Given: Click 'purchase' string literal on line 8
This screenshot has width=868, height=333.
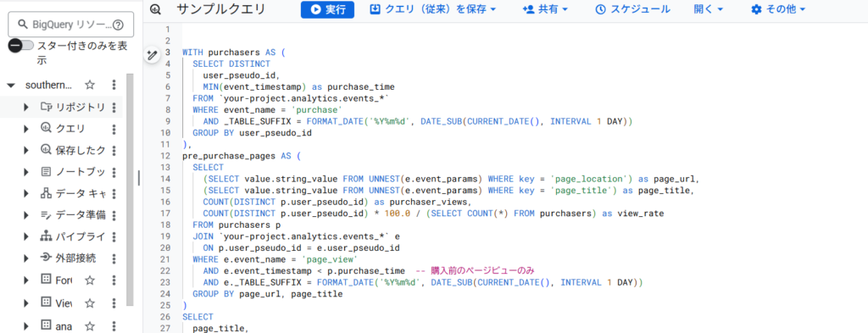Looking at the screenshot, I should [x=317, y=109].
